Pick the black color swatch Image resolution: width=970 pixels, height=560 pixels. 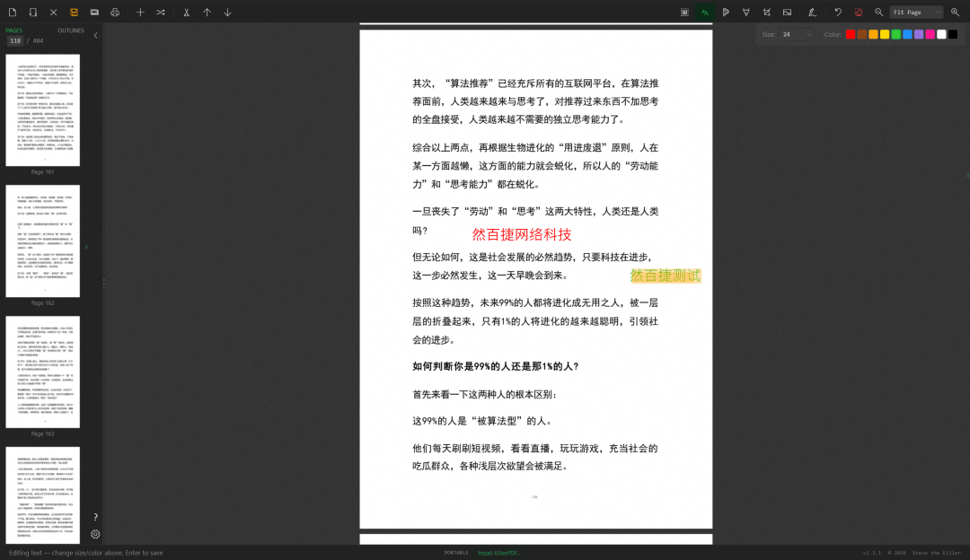tap(953, 35)
